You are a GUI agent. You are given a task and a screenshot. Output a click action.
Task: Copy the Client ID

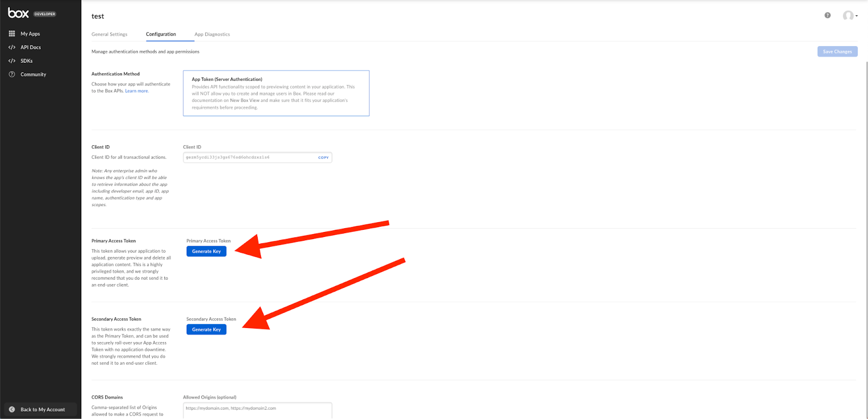point(323,158)
